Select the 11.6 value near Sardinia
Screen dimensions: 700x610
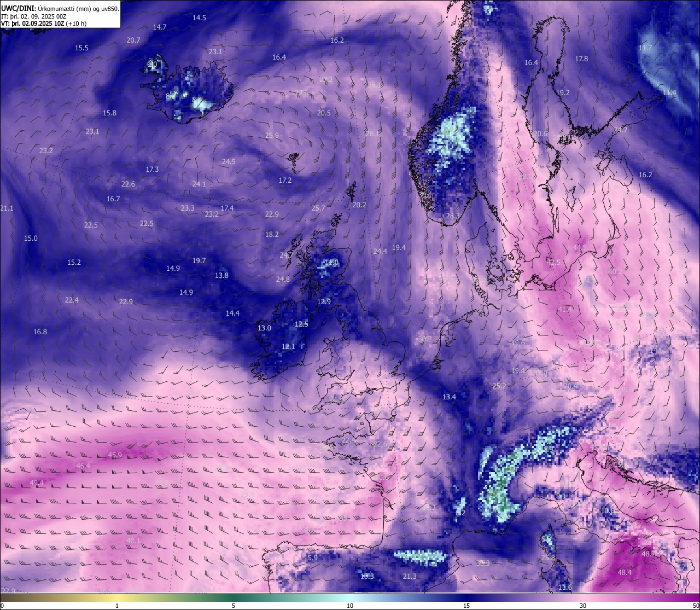(x=565, y=587)
